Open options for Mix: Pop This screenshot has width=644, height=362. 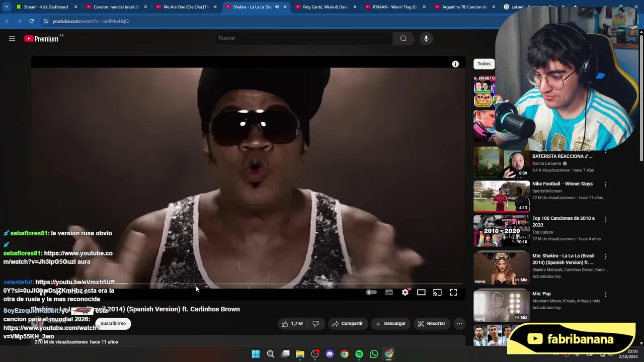606,294
